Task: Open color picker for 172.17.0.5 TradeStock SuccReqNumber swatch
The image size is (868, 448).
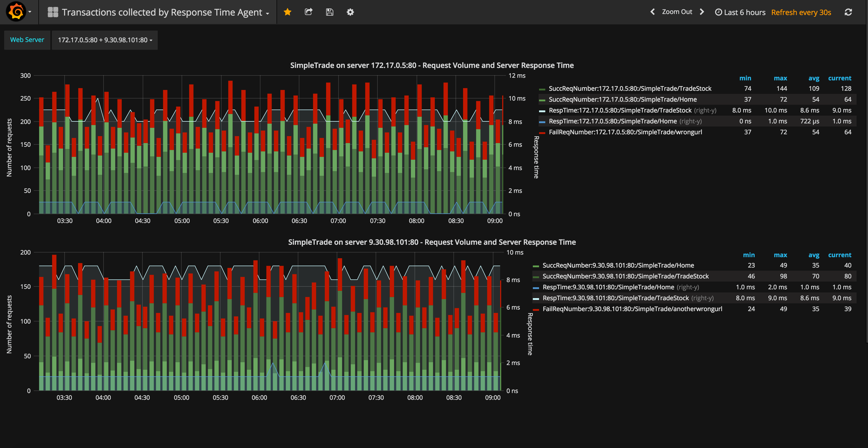Action: tap(542, 89)
